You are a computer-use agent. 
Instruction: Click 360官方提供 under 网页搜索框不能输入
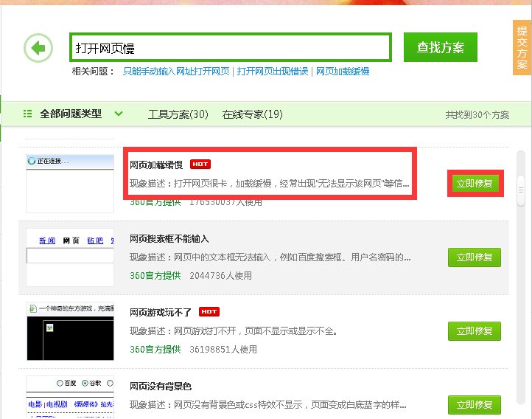[155, 276]
